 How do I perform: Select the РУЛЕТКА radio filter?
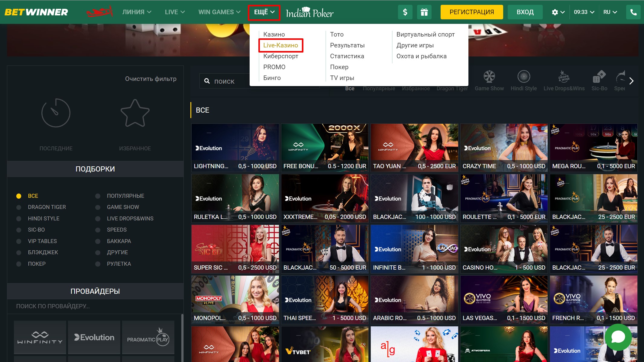pyautogui.click(x=98, y=264)
